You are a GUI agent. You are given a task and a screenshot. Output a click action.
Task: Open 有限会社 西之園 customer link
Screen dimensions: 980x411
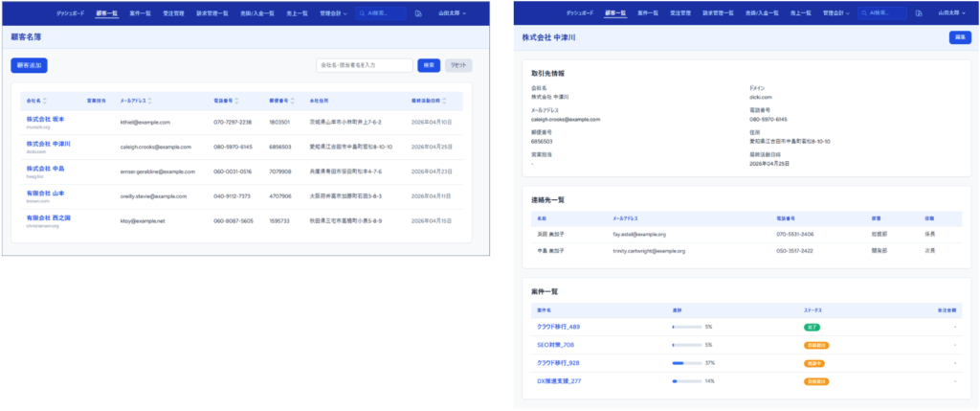click(x=48, y=217)
